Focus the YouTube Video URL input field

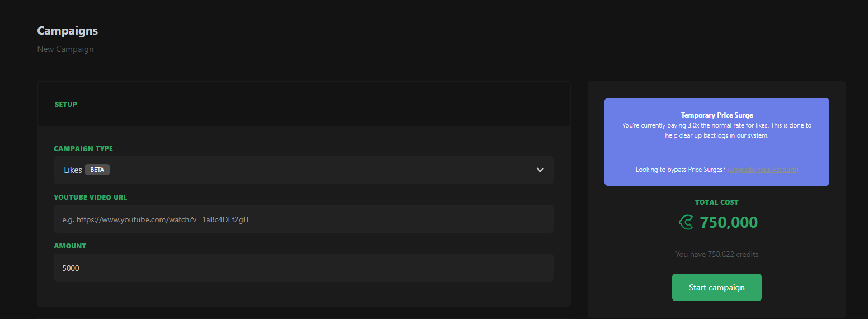[303, 219]
